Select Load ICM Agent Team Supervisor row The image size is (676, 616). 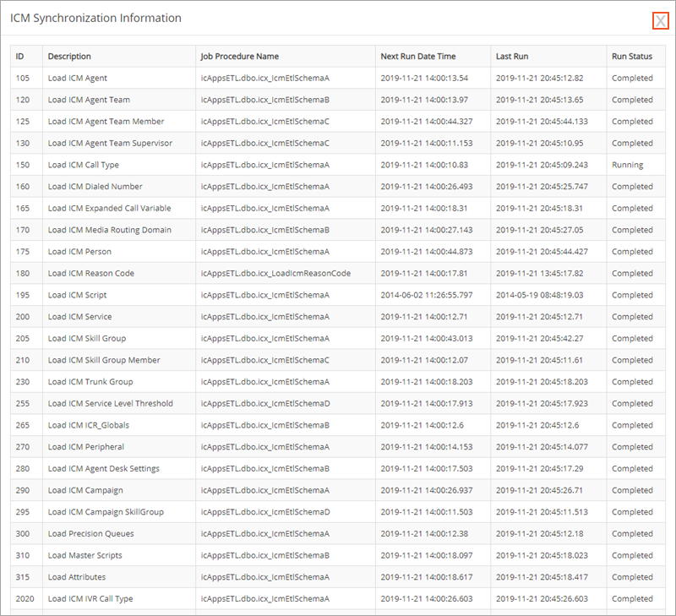pos(338,143)
